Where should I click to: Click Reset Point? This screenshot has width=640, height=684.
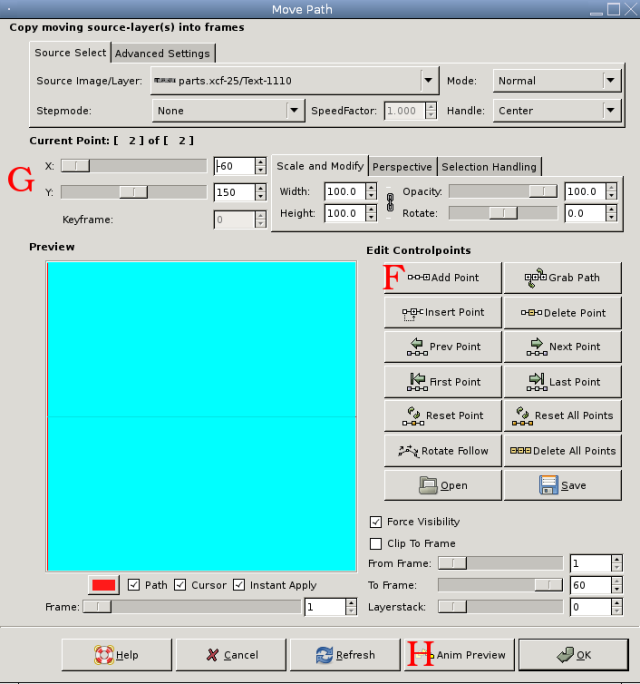443,416
